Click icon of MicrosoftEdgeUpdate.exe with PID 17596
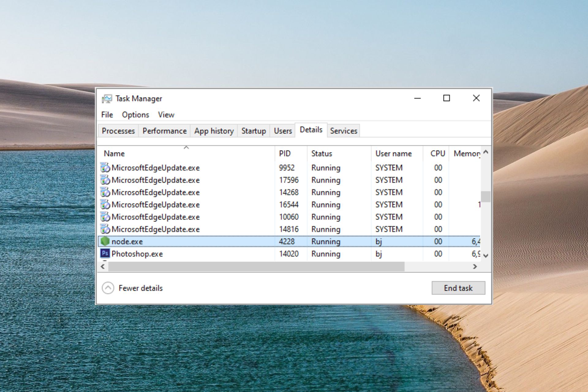 tap(105, 180)
